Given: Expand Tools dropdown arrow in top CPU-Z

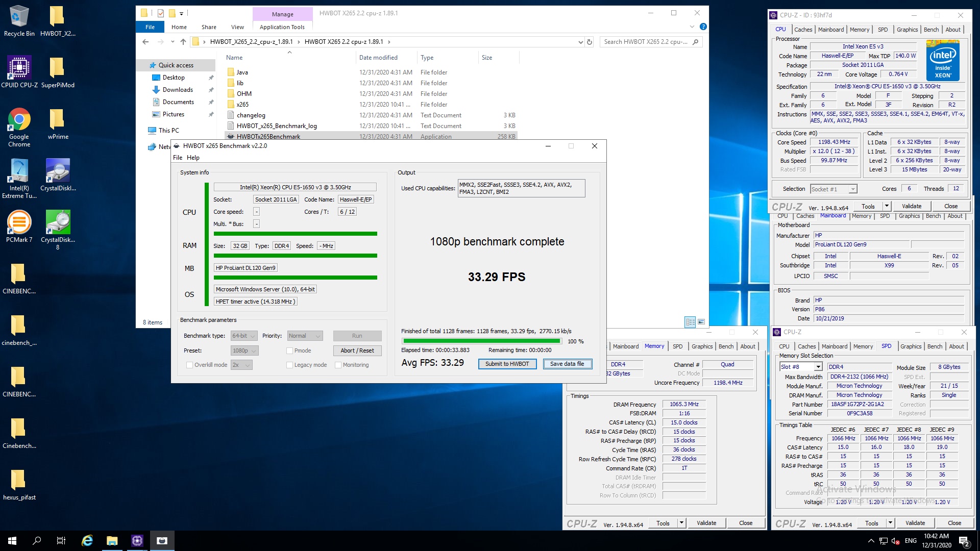Looking at the screenshot, I should pyautogui.click(x=887, y=206).
